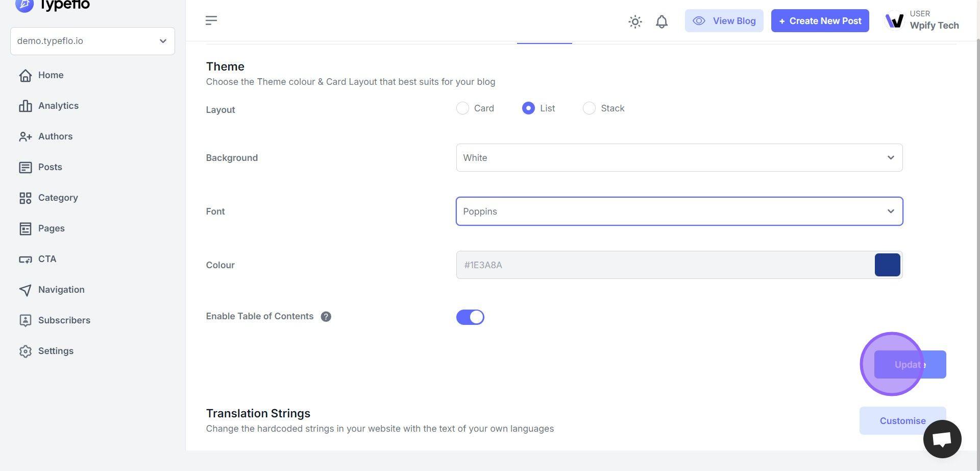Click the Analytics bar chart icon
Screen dimensions: 980x471
tap(26, 106)
